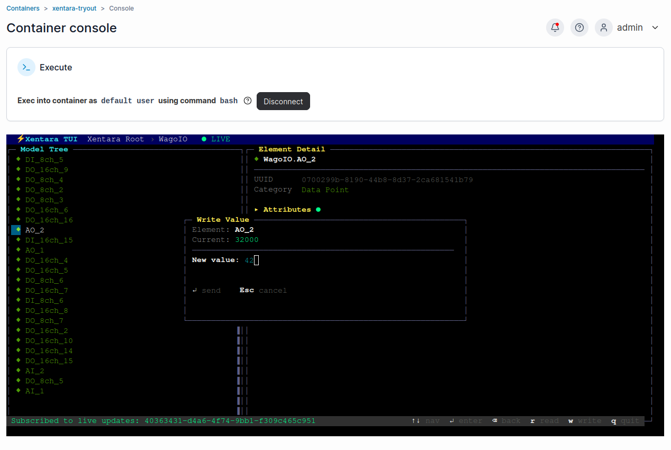This screenshot has width=671, height=450.
Task: Click the LIVE status indicator
Action: pos(216,139)
